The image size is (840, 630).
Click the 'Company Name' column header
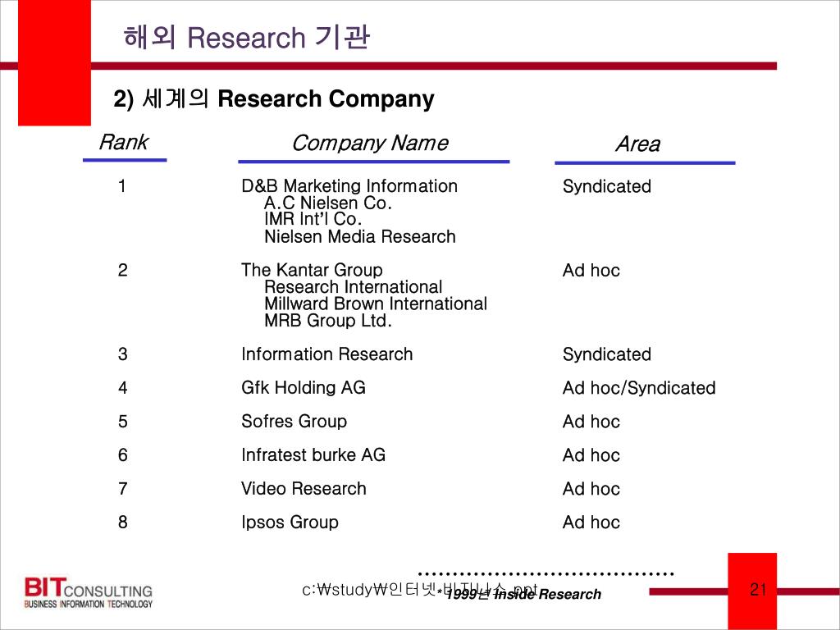pos(370,143)
